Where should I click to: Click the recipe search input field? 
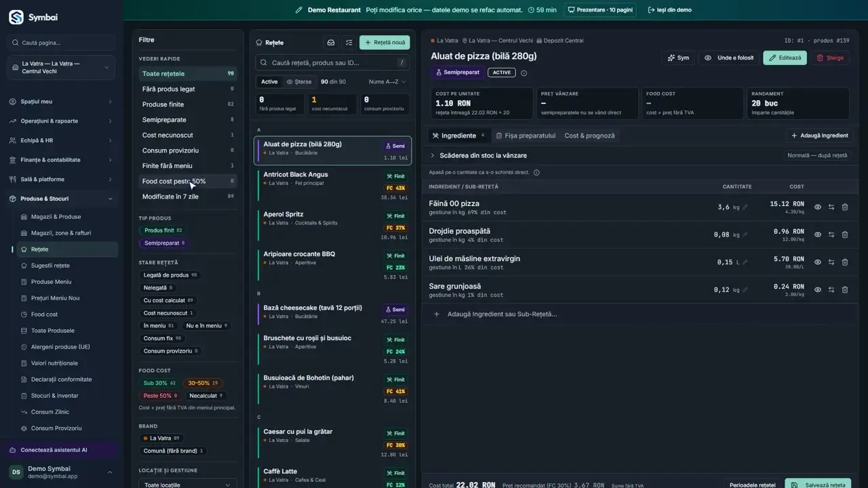[x=332, y=62]
